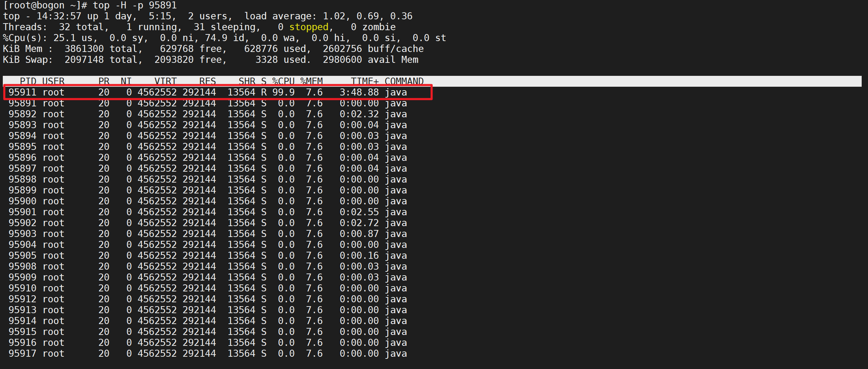This screenshot has height=369, width=868.
Task: Click the PID column header
Action: [28, 81]
